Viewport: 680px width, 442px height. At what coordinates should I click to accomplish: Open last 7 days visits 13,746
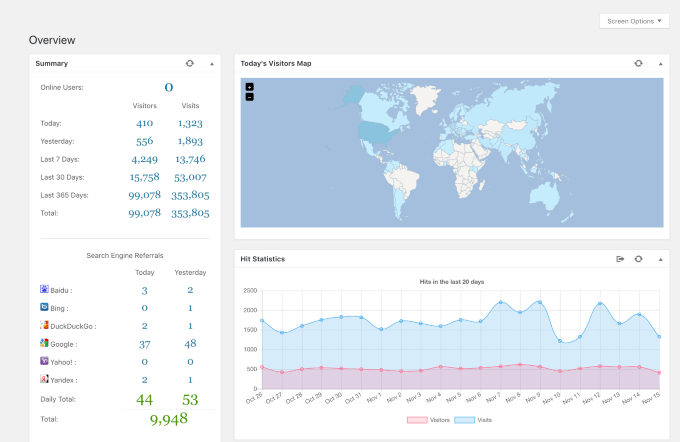pyautogui.click(x=190, y=160)
